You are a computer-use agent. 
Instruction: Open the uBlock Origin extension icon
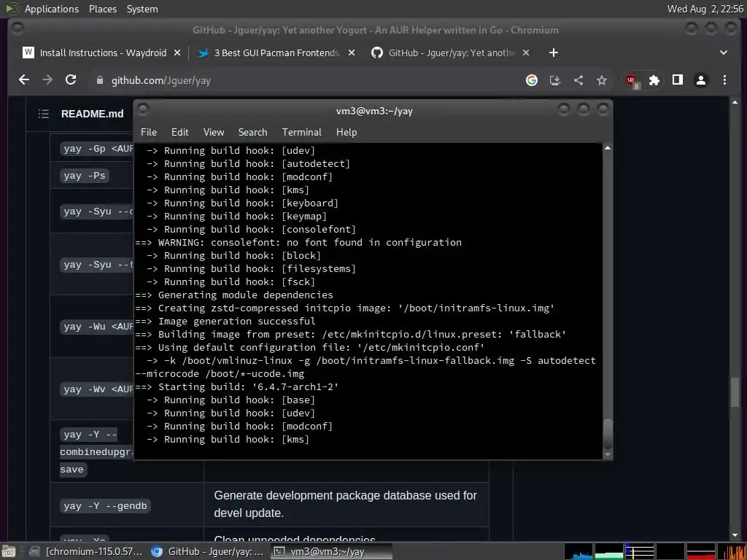tap(632, 81)
